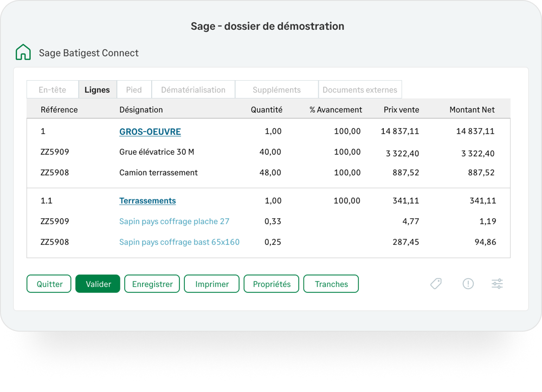542x392 pixels.
Task: Click Prix vente 3 322,40 of Grue élévatrice
Action: (x=402, y=153)
